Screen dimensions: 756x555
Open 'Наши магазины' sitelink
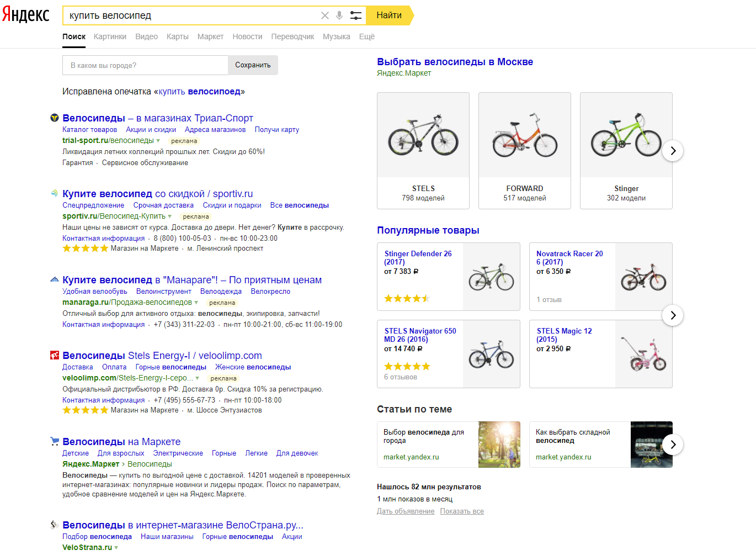[x=167, y=537]
